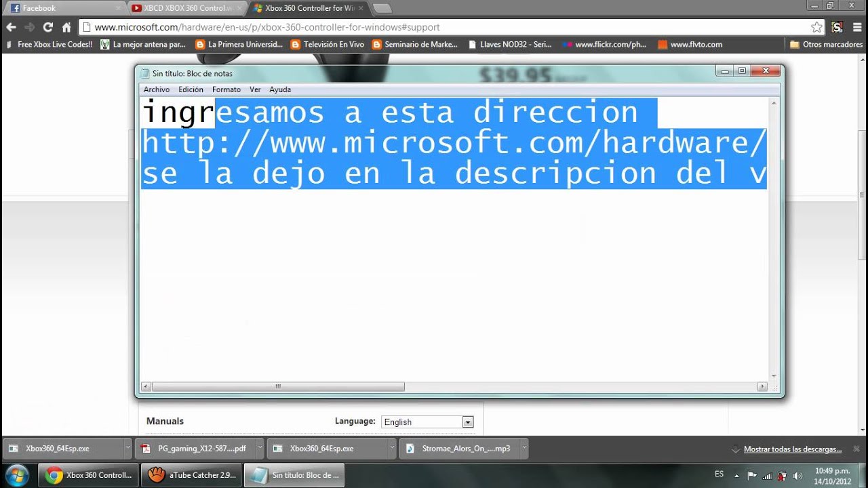Select the Xbox 360 Controller for Windows tab
868x488 pixels.
309,8
